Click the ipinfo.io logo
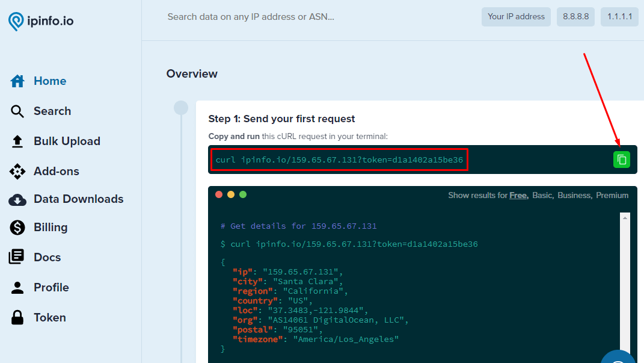 point(41,21)
